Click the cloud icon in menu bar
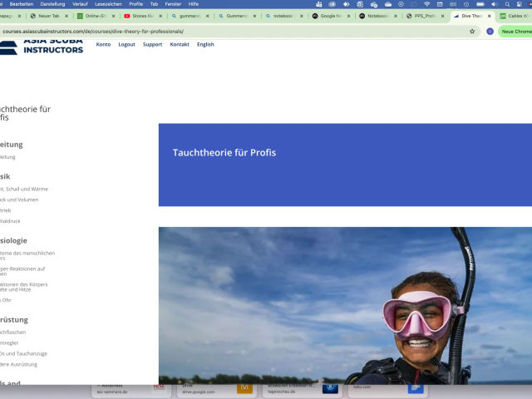 coord(388,4)
